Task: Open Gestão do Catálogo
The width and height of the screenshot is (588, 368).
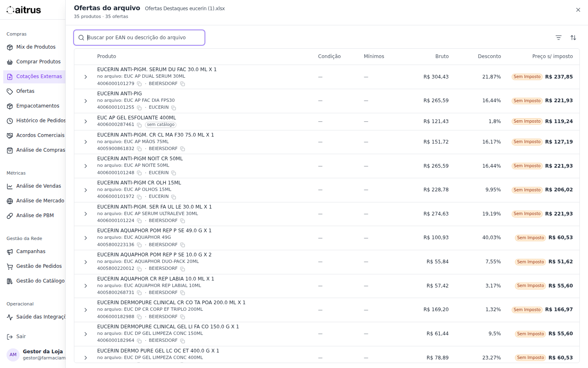Action: click(x=34, y=281)
